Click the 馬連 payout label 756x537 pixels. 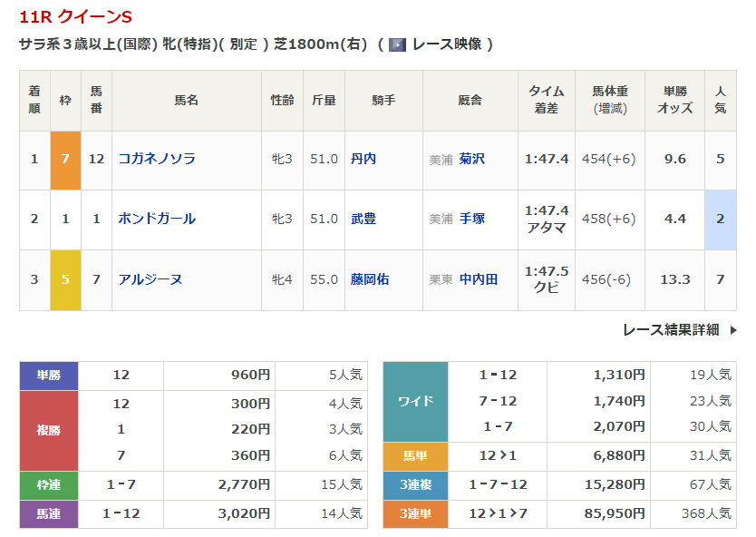49,513
